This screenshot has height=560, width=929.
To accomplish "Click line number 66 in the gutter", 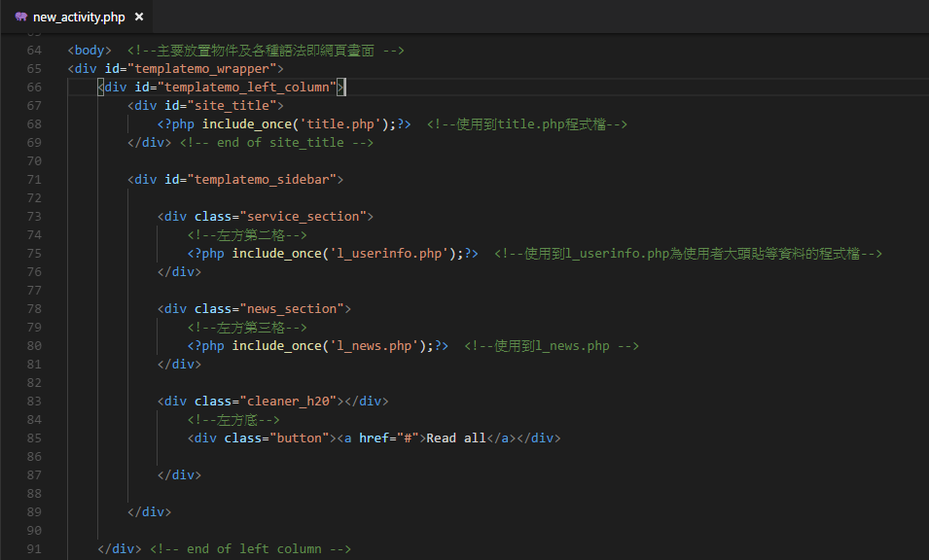I will pos(34,87).
